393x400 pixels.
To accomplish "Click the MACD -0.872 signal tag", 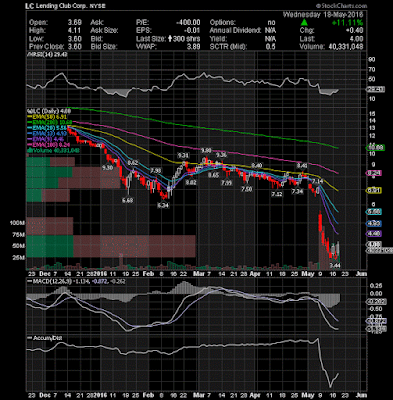I will coord(376,321).
